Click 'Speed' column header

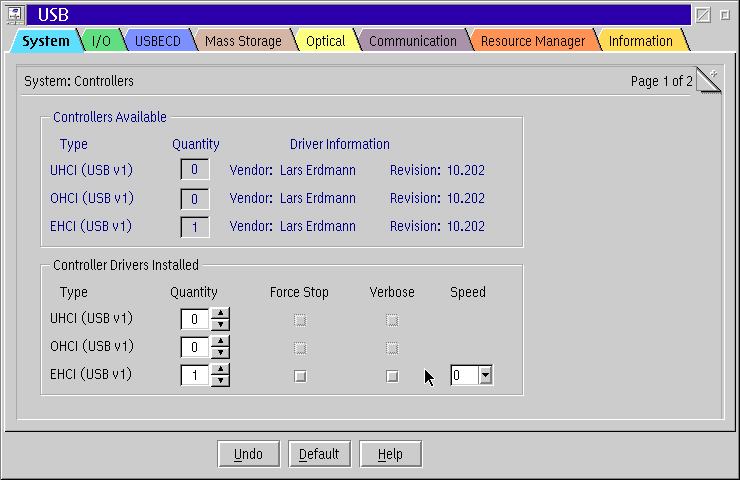468,292
